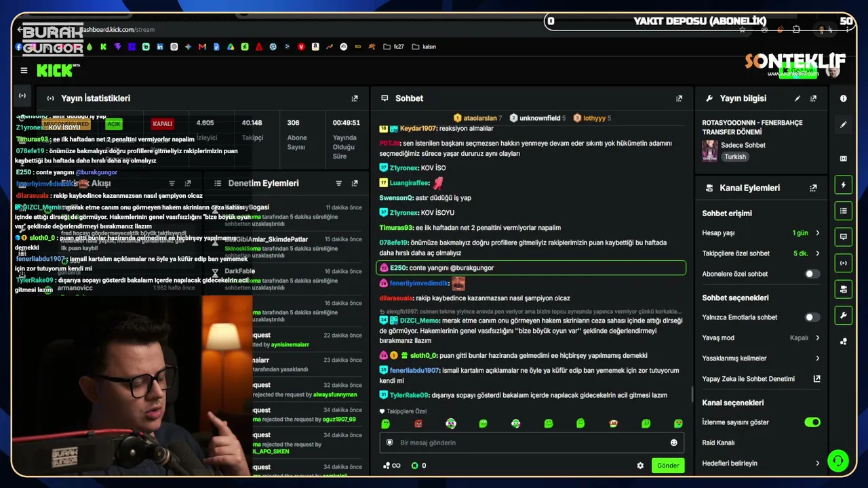
Task: Toggle the wrench widget in right sidebar
Action: tap(844, 315)
